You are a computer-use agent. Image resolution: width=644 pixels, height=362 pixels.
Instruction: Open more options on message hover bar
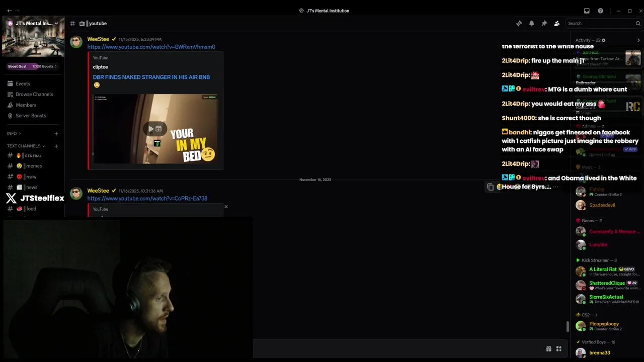555,187
